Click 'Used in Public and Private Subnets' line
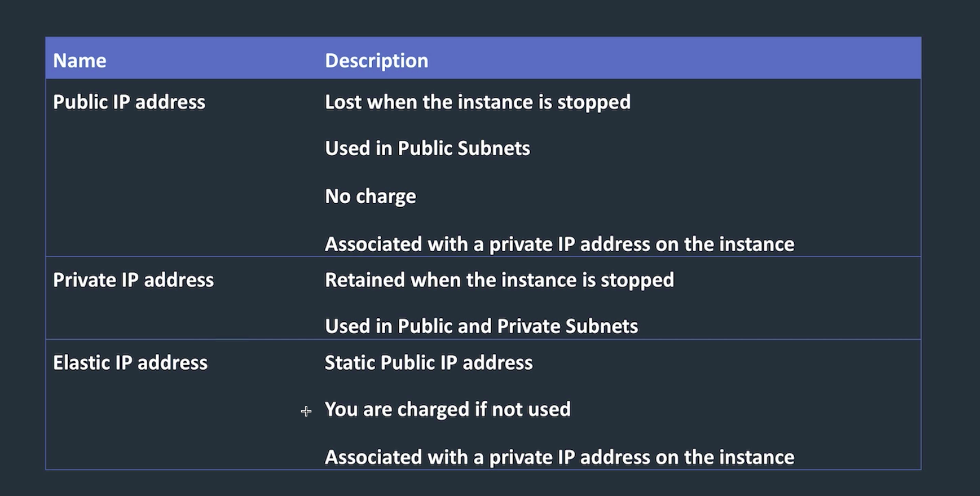The width and height of the screenshot is (980, 496). 481,326
